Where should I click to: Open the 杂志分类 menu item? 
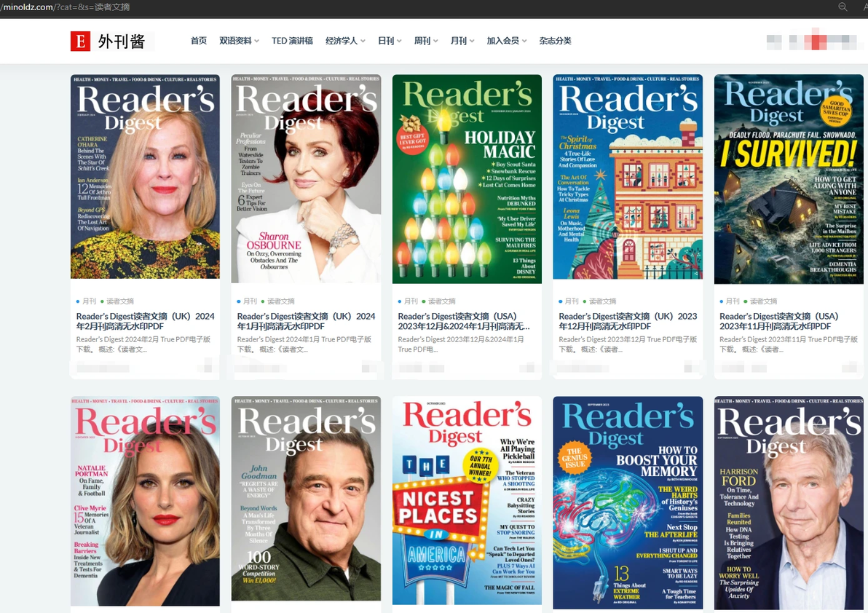pos(555,41)
